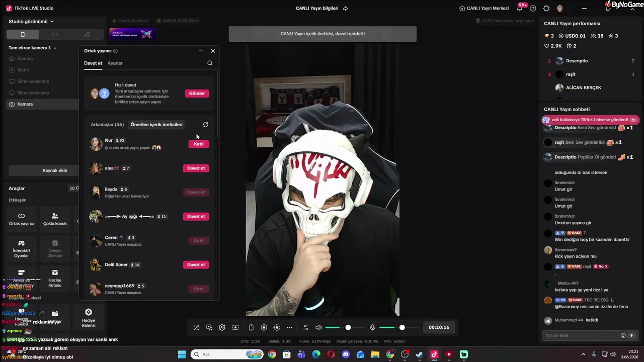Switch to landscape layout
The height and width of the screenshot is (362, 644).
coord(55,35)
